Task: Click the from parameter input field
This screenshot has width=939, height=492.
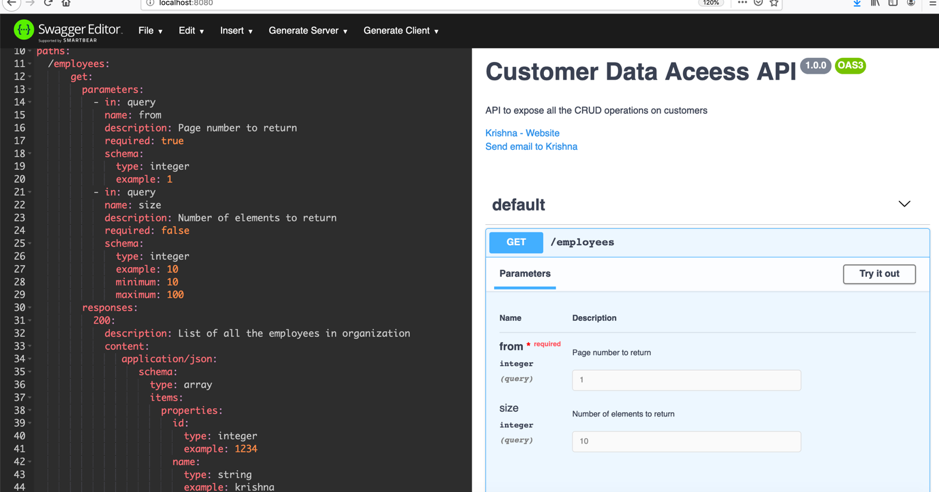Action: [x=686, y=380]
